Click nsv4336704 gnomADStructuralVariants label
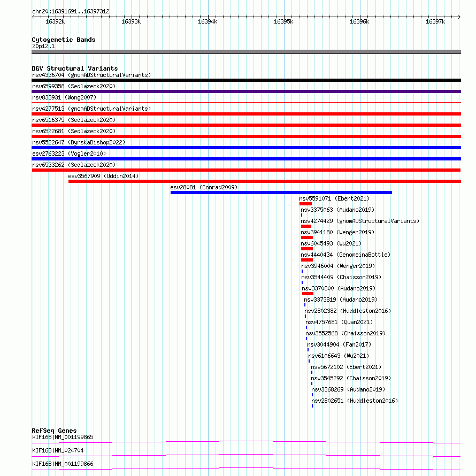 91,75
